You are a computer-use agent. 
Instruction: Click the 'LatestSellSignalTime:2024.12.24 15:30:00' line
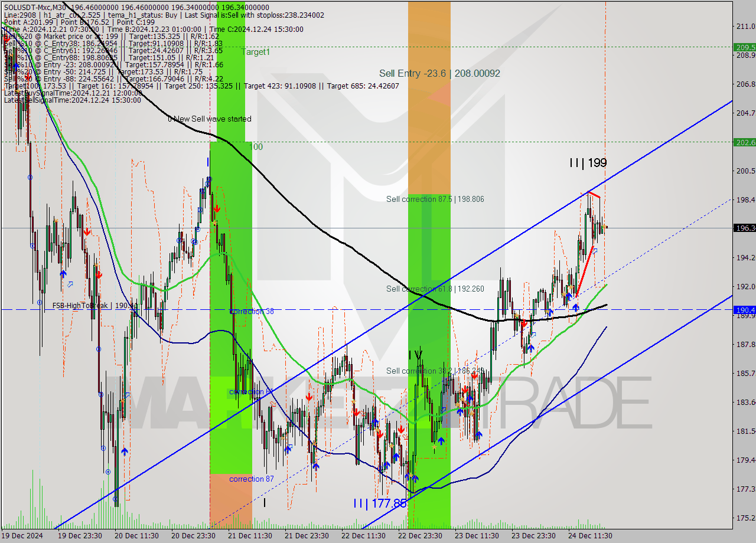pos(73,100)
